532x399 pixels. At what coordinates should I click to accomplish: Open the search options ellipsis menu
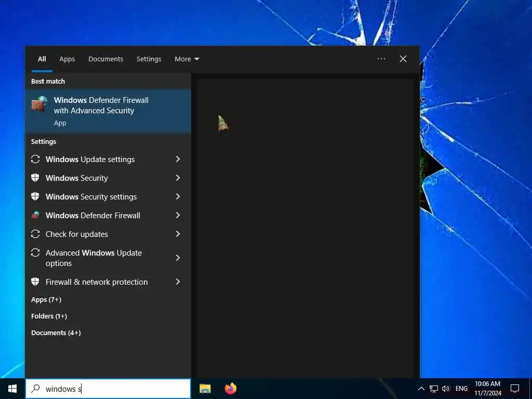[381, 59]
